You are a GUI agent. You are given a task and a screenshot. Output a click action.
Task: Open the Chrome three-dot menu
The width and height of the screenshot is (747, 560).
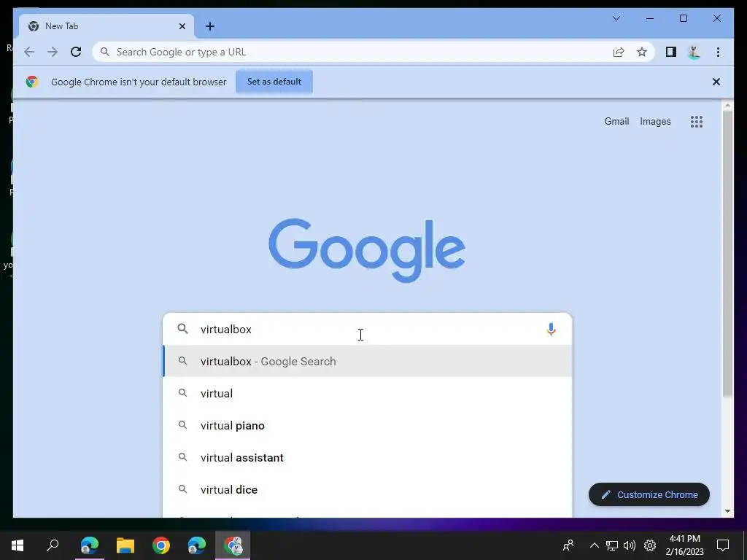[x=718, y=52]
